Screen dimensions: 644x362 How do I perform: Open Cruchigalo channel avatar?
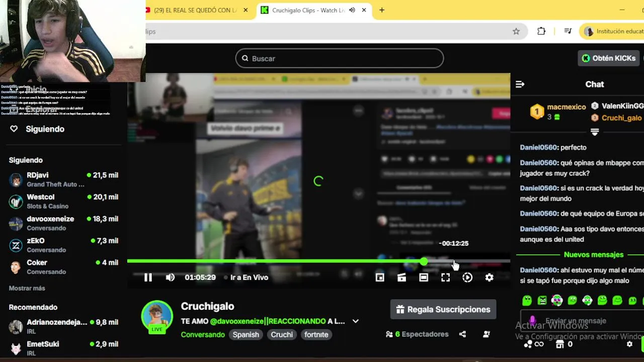tap(157, 317)
